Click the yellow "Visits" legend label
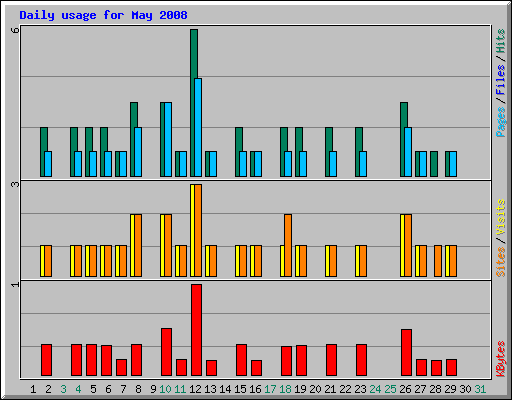Viewport: 512px width, 400px height. 500,218
